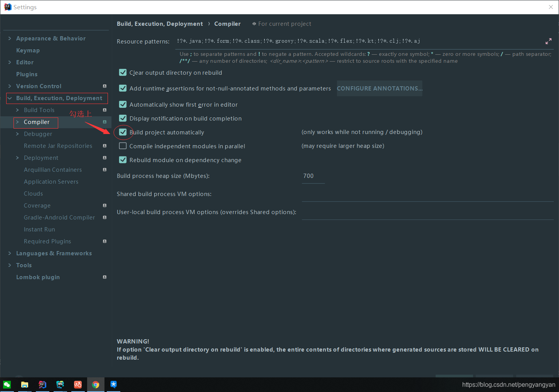This screenshot has width=559, height=392.
Task: Click the project badge beside Deployment
Action: tap(104, 158)
